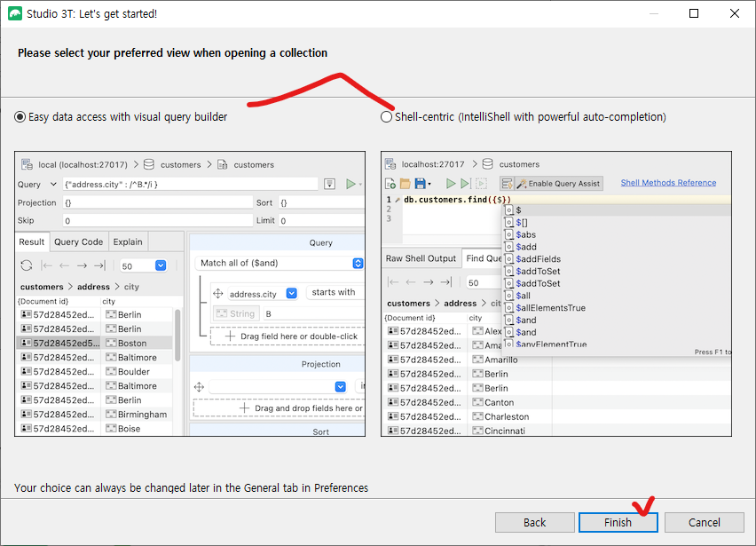Cancel the setup wizard
This screenshot has width=756, height=546.
click(x=704, y=522)
